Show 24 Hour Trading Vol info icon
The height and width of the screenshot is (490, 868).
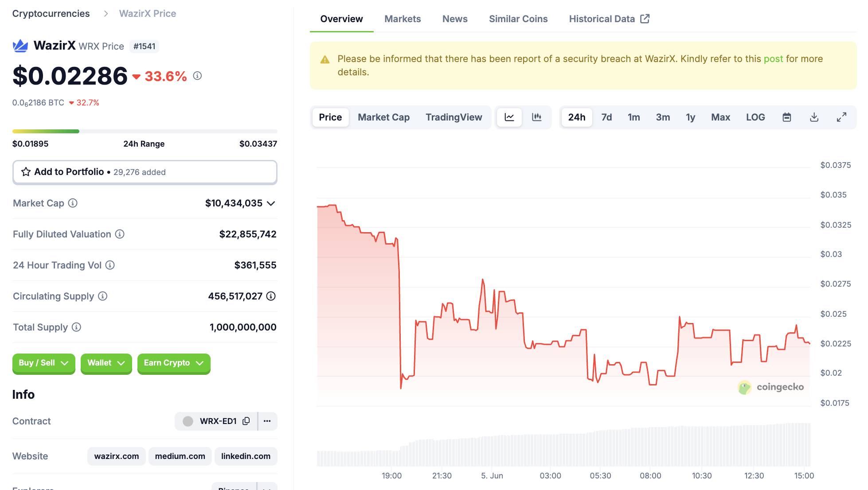[x=110, y=265]
